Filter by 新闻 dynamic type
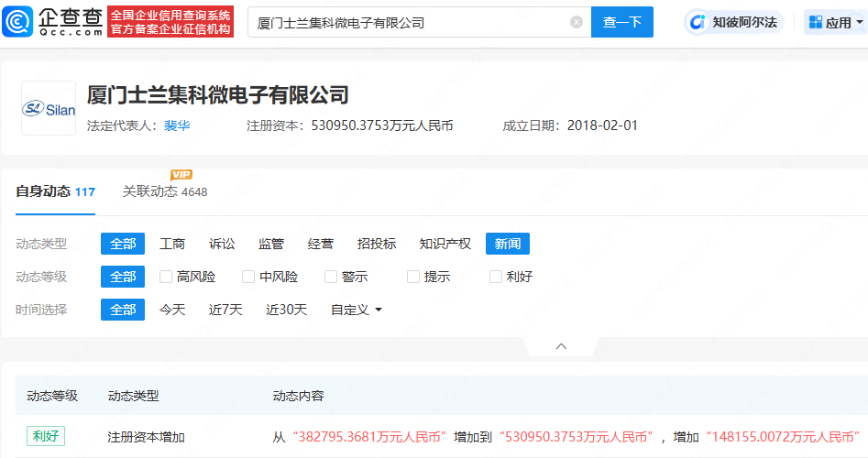The height and width of the screenshot is (458, 868). pos(508,244)
